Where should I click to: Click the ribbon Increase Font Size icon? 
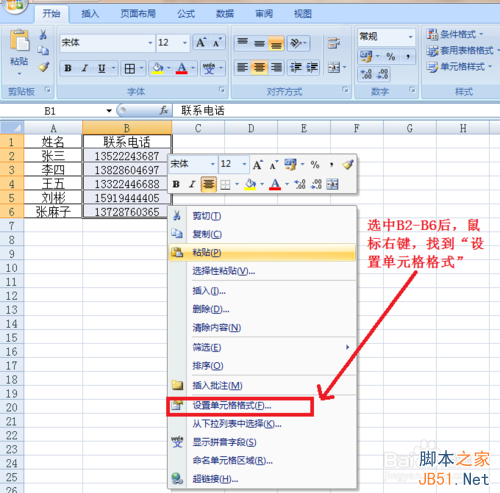coord(201,43)
